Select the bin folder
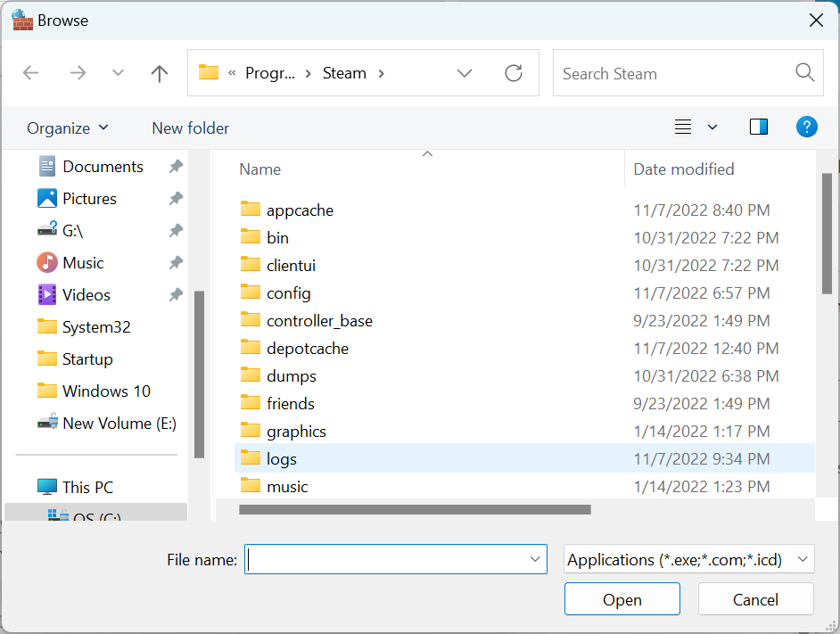Image resolution: width=840 pixels, height=634 pixels. (x=524, y=237)
